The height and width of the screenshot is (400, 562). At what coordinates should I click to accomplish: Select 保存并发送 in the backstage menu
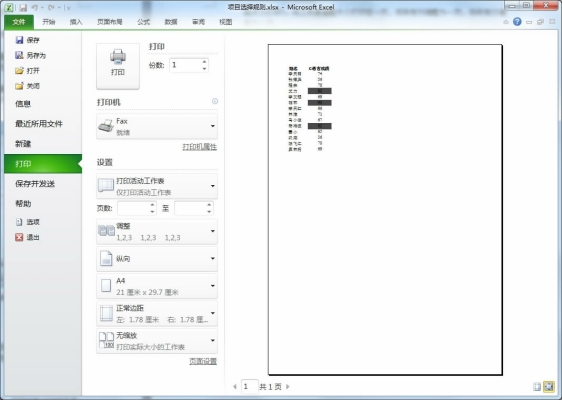tap(35, 184)
